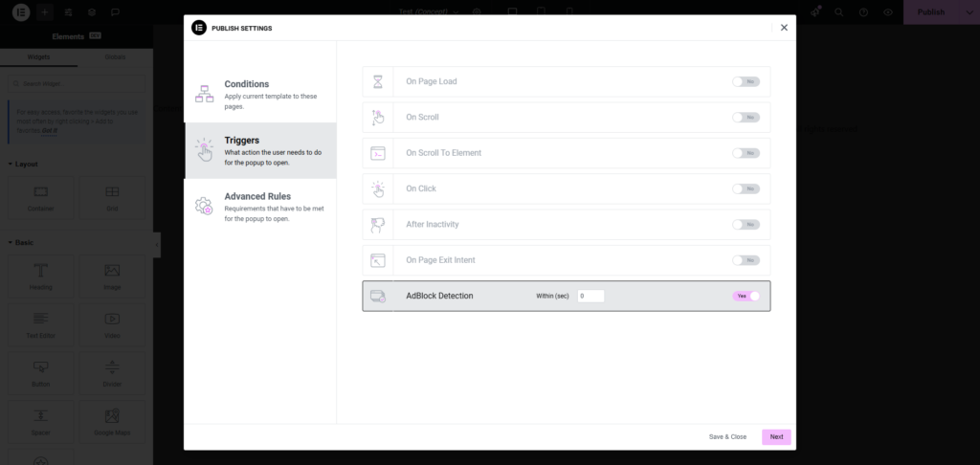
Task: Click the After Inactivity trigger icon
Action: tap(377, 225)
